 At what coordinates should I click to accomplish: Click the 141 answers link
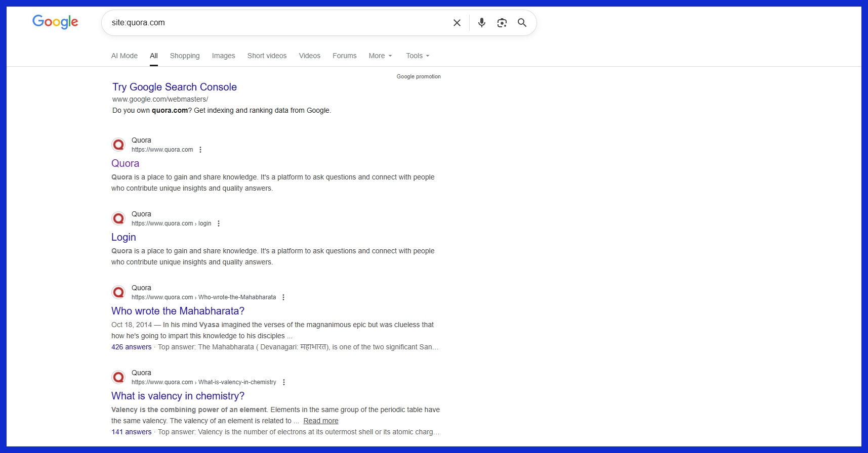[x=132, y=432]
